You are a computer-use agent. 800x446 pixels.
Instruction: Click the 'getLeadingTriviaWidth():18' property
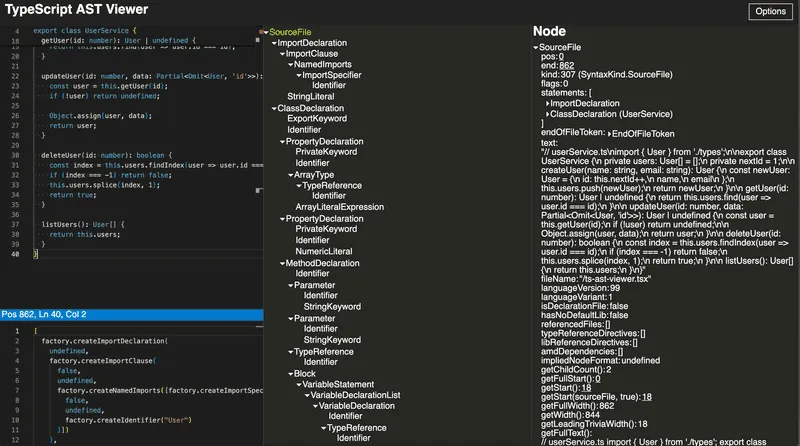[x=594, y=424]
